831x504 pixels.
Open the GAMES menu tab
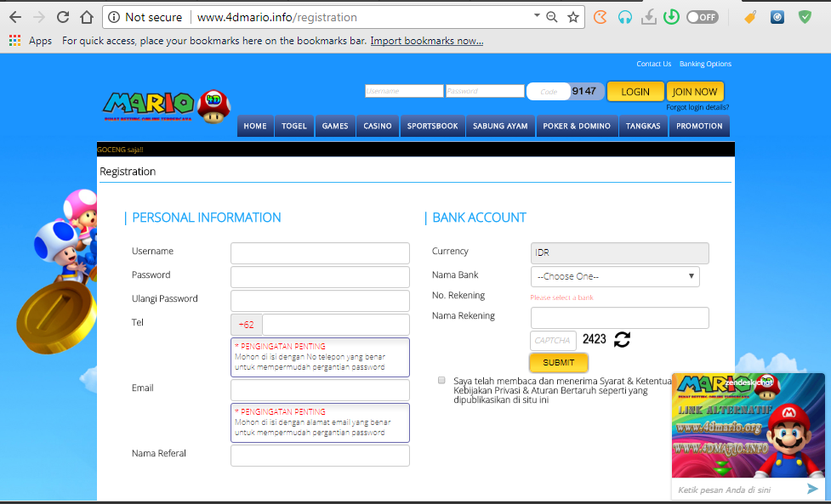click(x=335, y=126)
